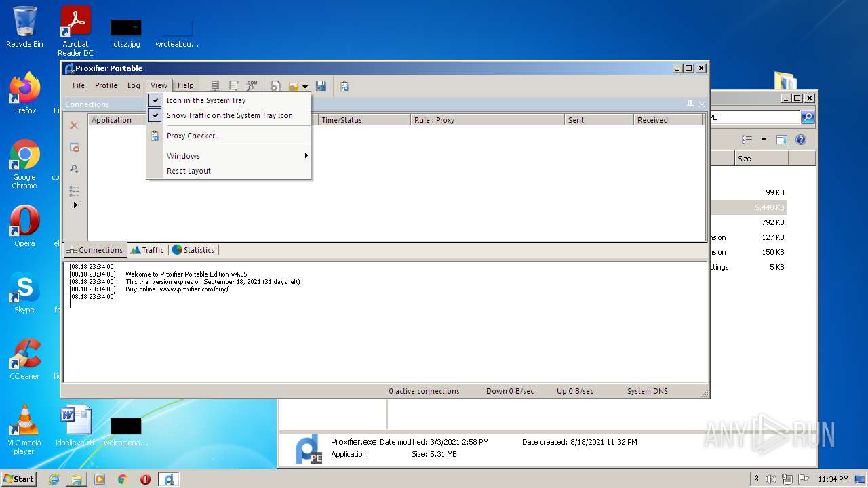Toggle the Explorer preview pane icon

click(782, 140)
